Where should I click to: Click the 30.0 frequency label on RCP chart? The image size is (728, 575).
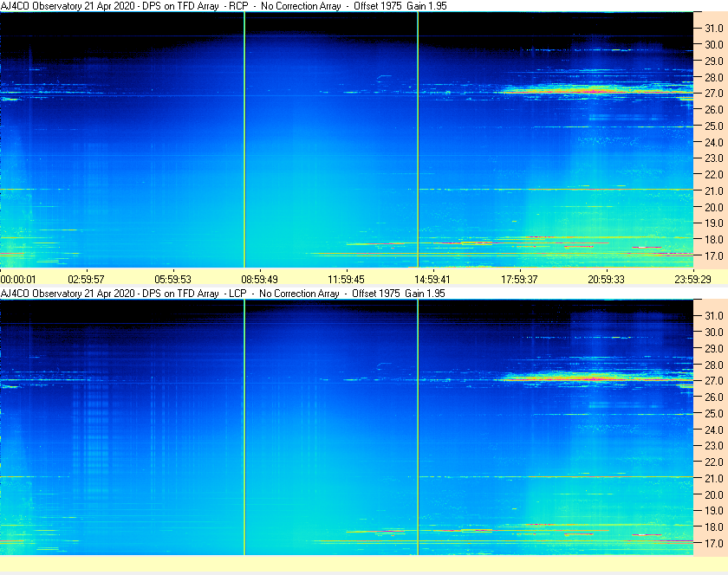(x=714, y=44)
